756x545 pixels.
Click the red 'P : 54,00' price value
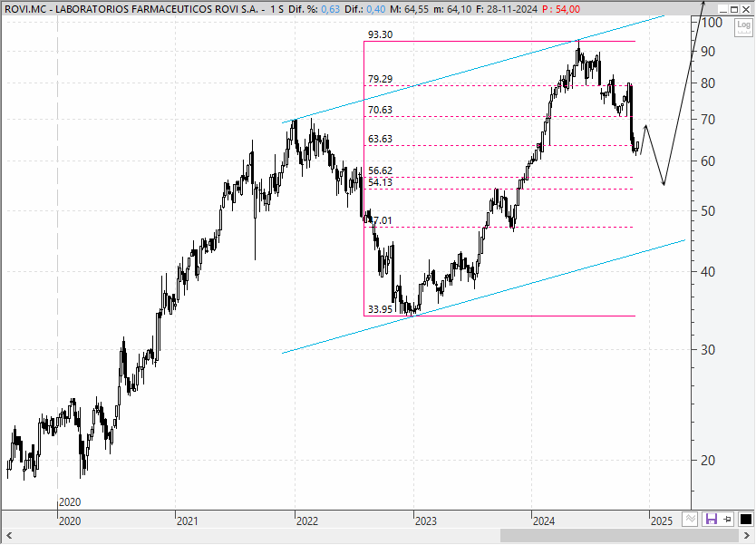(x=561, y=9)
